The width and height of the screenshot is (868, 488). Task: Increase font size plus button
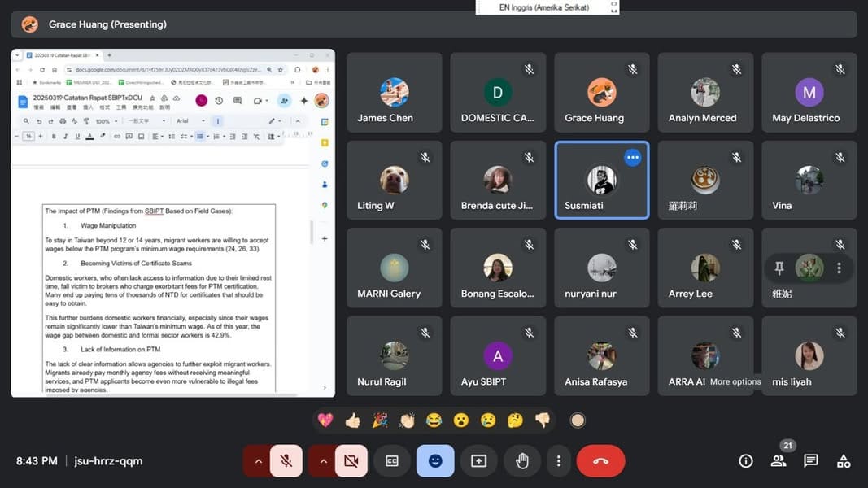41,136
